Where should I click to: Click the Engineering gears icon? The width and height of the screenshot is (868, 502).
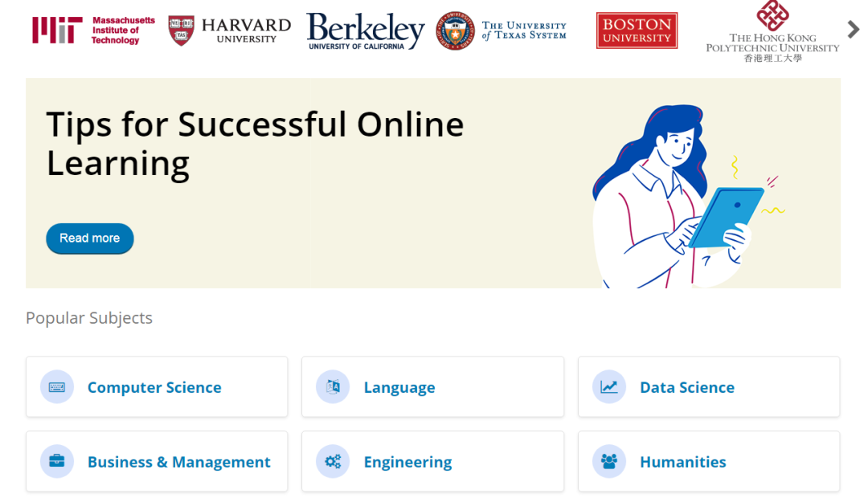coord(333,461)
